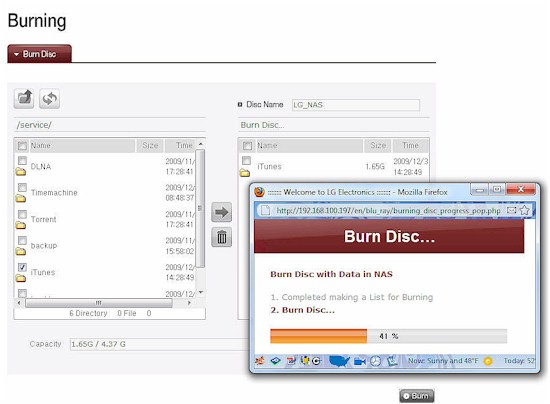Image resolution: width=550 pixels, height=404 pixels.
Task: Click the blue video camera status bar icon
Action: [360, 361]
